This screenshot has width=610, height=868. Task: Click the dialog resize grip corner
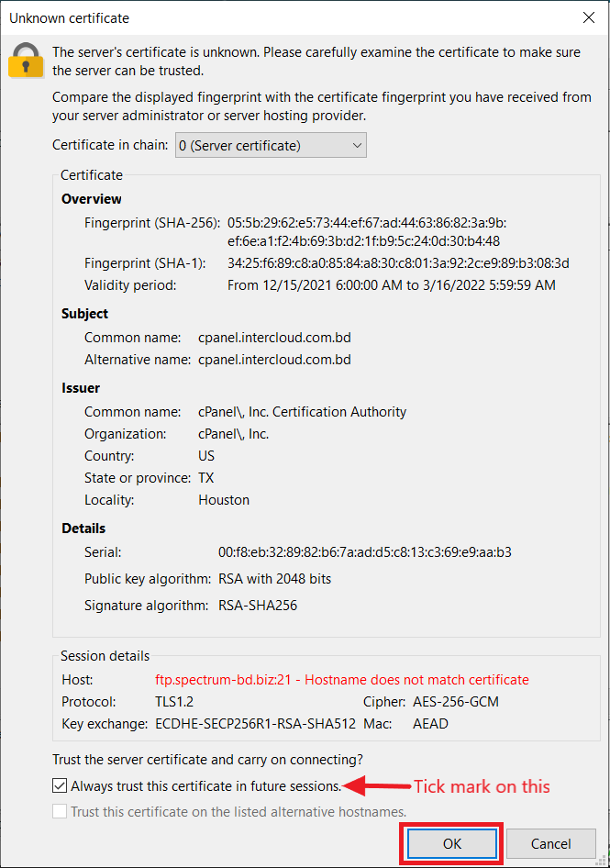[601, 860]
